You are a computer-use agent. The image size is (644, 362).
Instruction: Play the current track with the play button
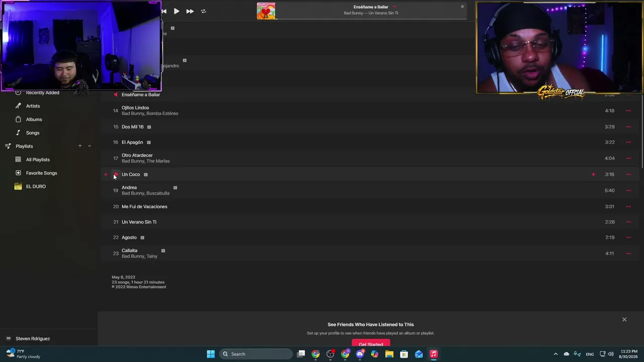tap(177, 11)
